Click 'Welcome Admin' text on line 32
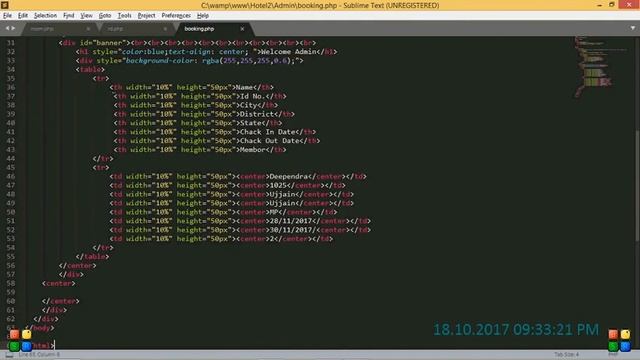The image size is (640, 360). tap(289, 52)
